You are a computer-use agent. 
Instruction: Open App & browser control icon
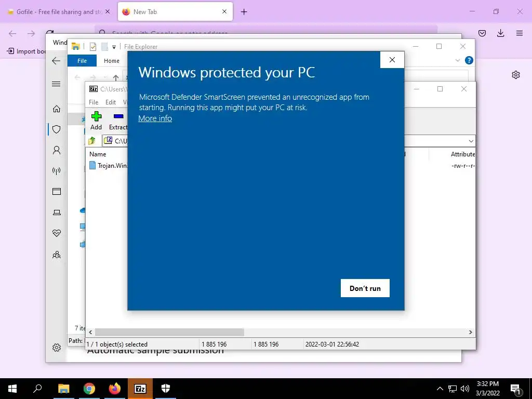57,191
